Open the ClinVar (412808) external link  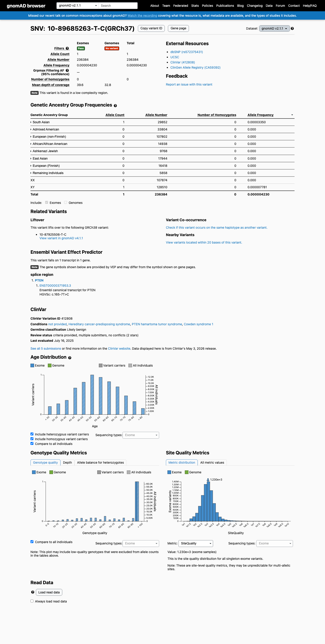coord(183,62)
